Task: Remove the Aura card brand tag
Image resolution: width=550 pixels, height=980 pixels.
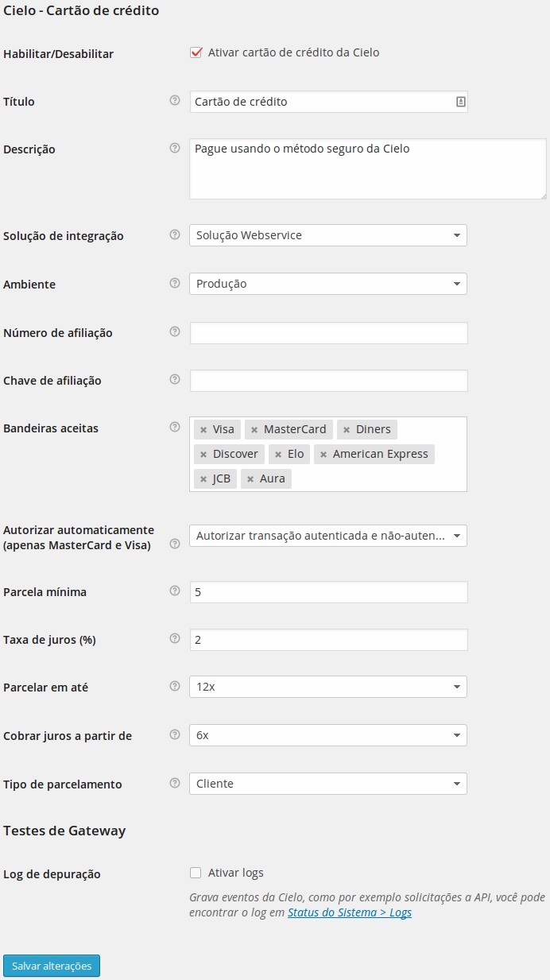Action: click(x=250, y=479)
